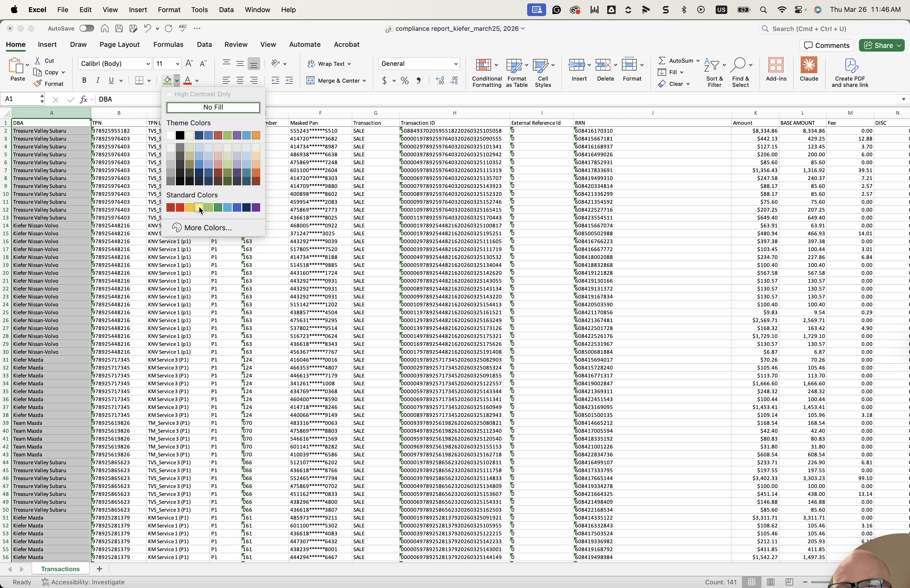Expand the Merge & Center dropdown arrow
910x588 pixels.
point(364,81)
